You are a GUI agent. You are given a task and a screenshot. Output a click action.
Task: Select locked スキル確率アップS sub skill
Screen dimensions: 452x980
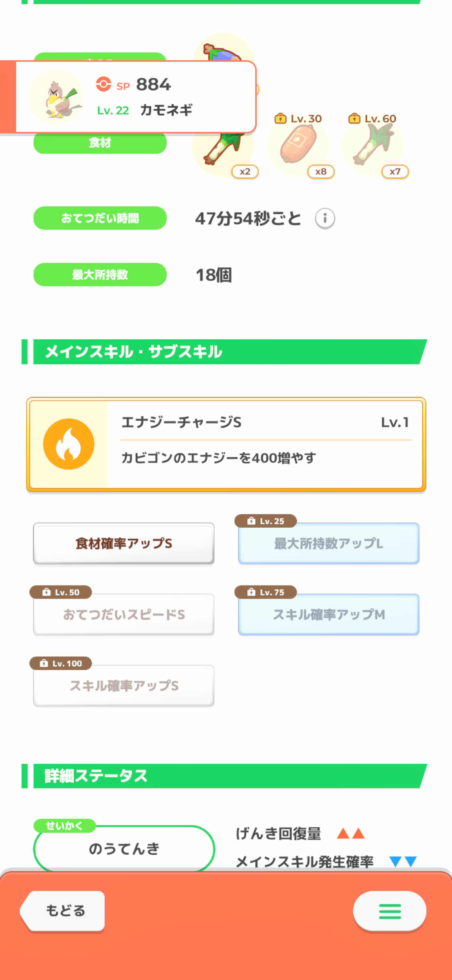124,686
